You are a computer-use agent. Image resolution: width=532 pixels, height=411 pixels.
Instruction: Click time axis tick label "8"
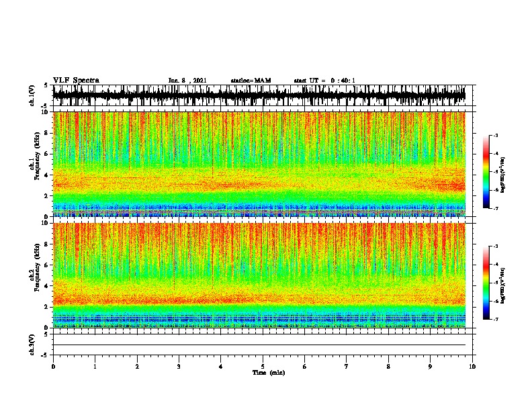(x=388, y=367)
